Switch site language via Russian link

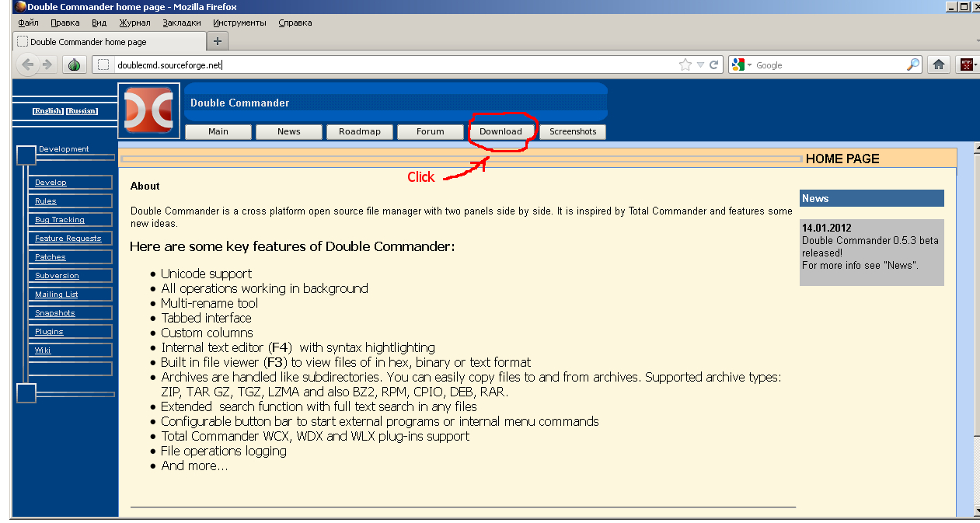point(82,111)
